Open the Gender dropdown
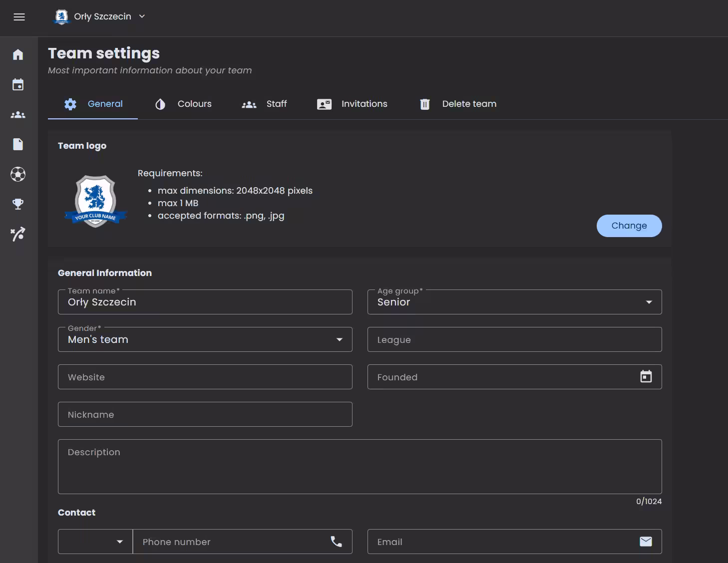The height and width of the screenshot is (563, 728). [205, 339]
